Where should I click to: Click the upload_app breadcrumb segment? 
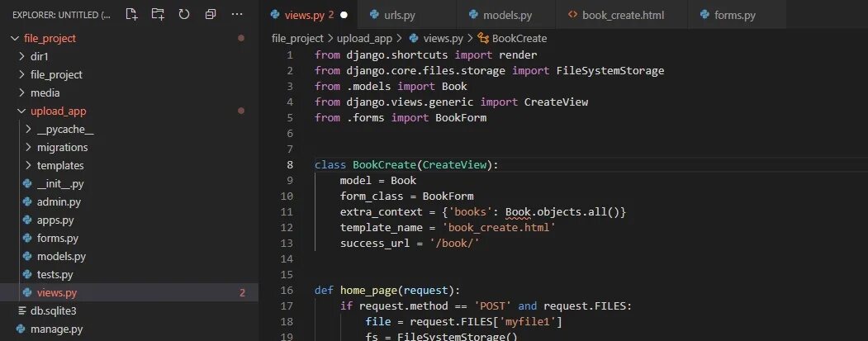pos(364,38)
